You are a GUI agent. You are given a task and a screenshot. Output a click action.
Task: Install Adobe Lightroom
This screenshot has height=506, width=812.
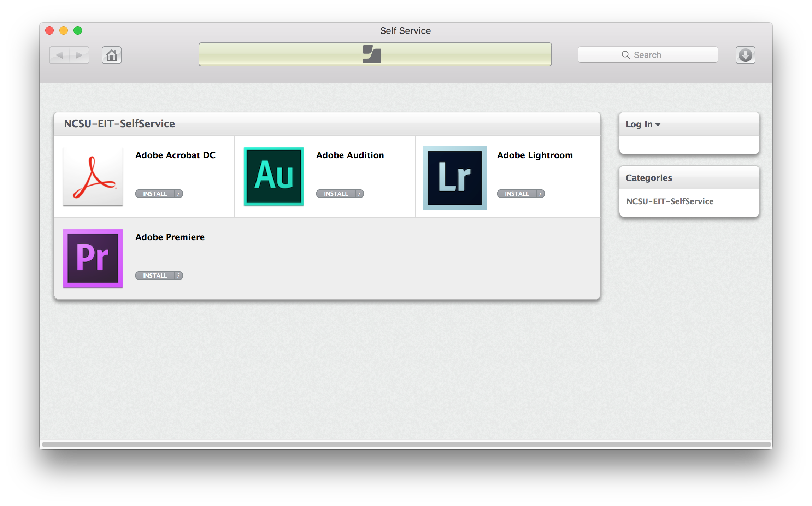(x=517, y=194)
